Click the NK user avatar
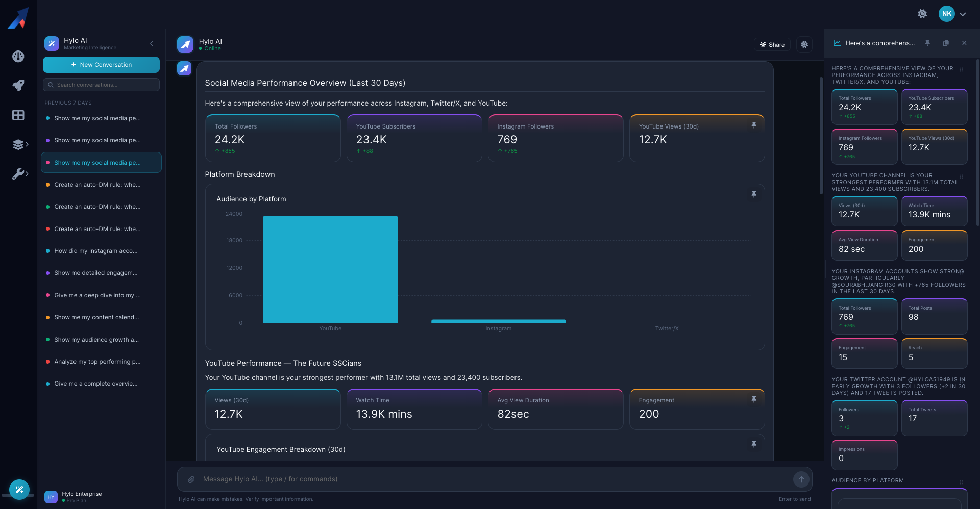Screen dimensions: 980x509 click(947, 14)
